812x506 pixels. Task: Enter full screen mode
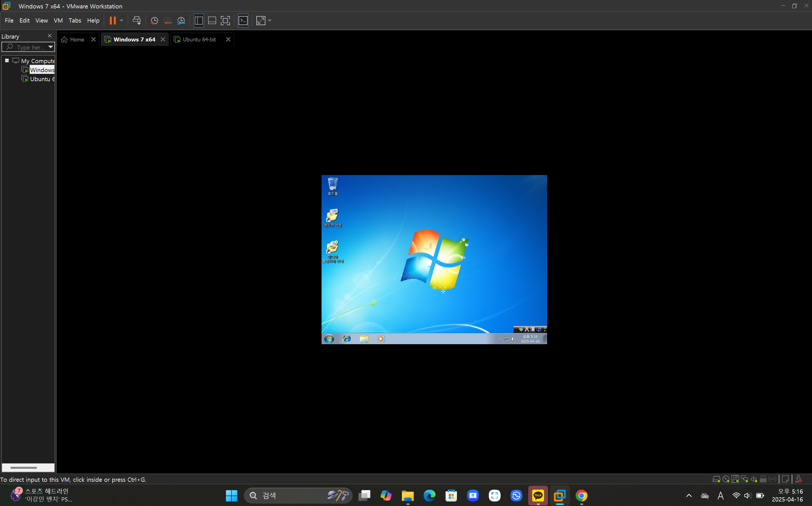tap(225, 21)
